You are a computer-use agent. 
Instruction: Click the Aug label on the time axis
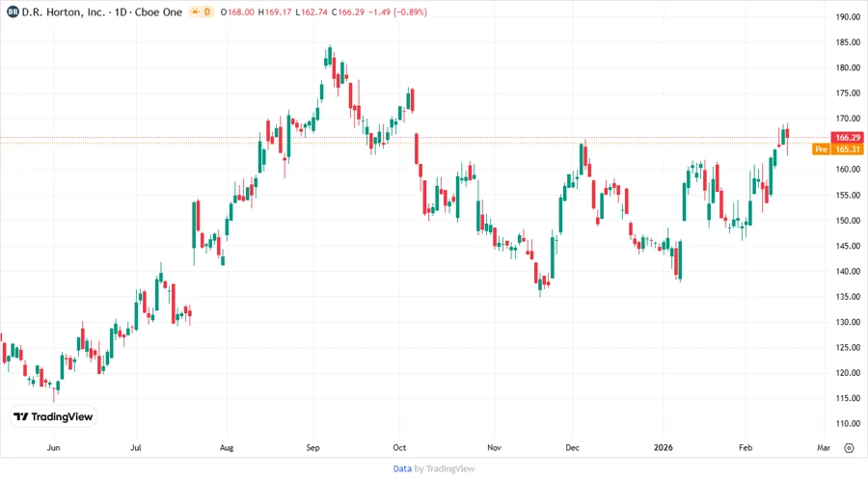click(x=227, y=447)
